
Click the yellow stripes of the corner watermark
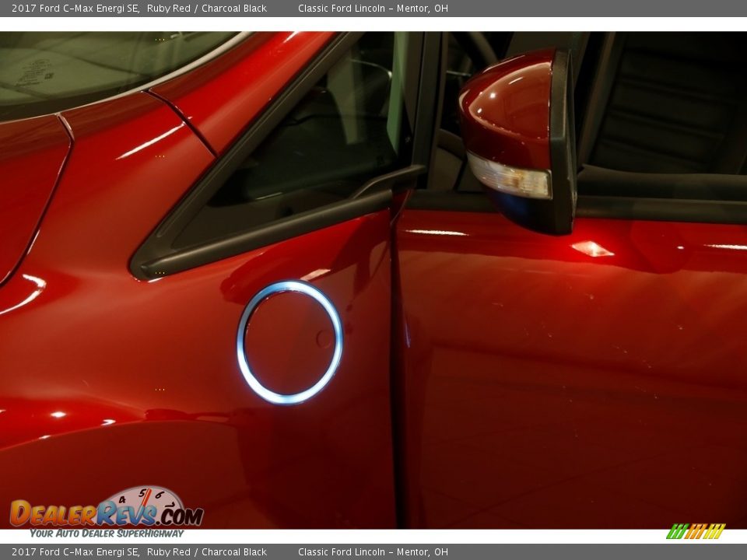pos(716,531)
